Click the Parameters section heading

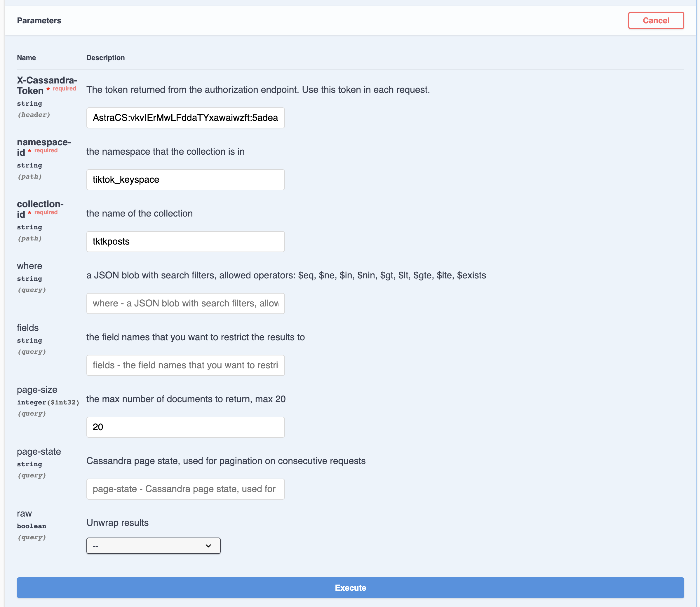39,21
